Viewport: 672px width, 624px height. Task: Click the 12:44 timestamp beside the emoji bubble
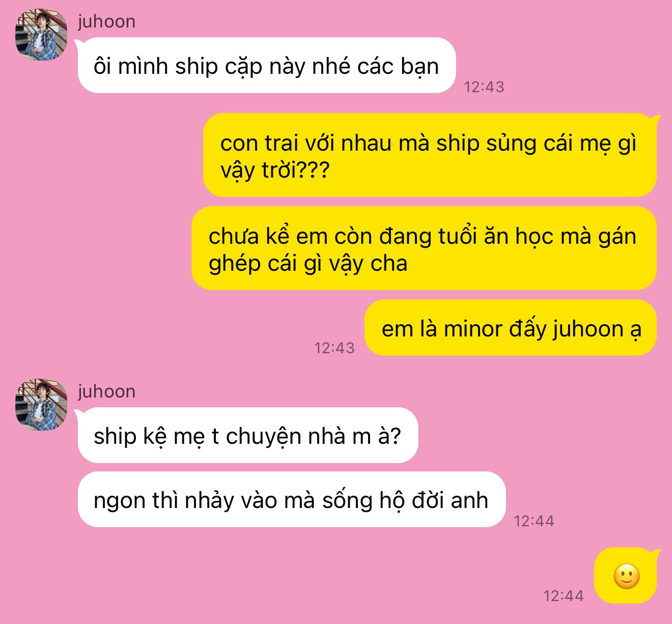click(563, 596)
